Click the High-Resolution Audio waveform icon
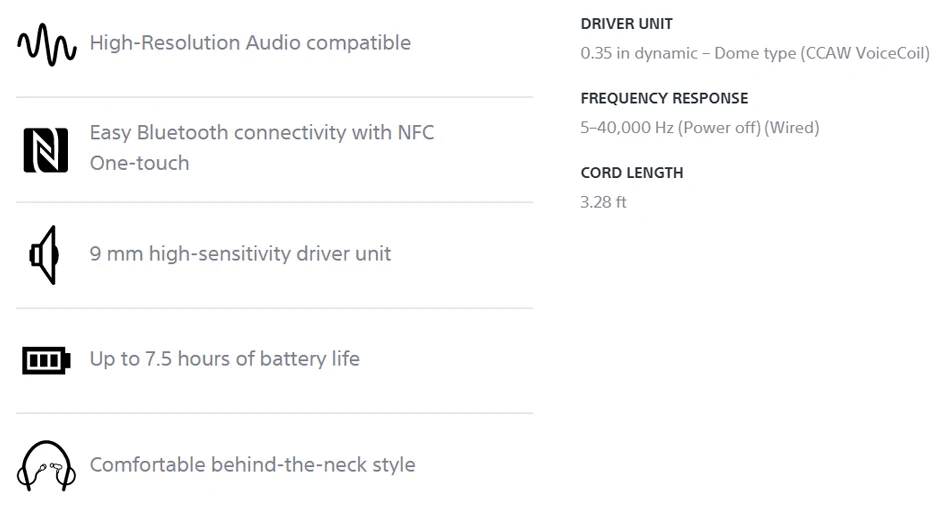The image size is (950, 519). (47, 44)
